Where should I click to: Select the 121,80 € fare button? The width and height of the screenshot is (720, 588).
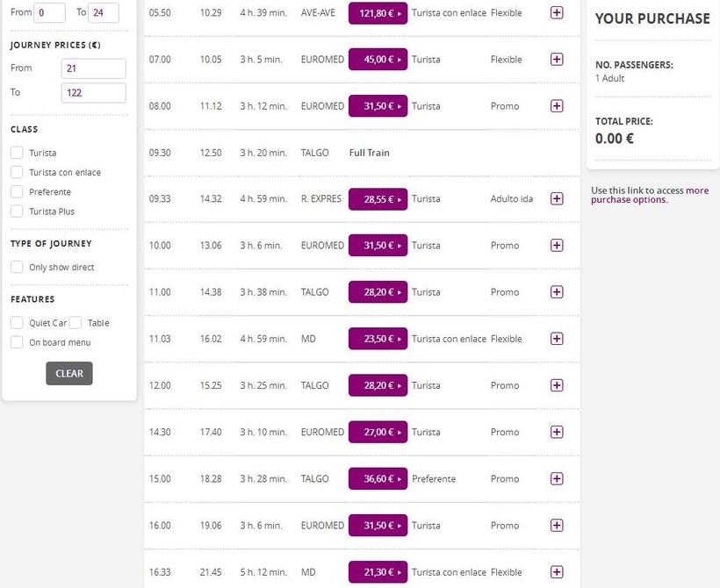(378, 13)
